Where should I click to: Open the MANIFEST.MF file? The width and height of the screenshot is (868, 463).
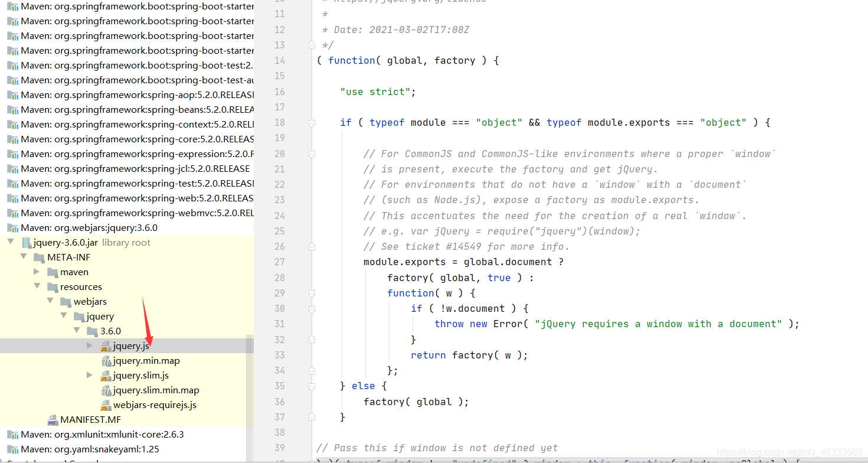click(x=90, y=420)
